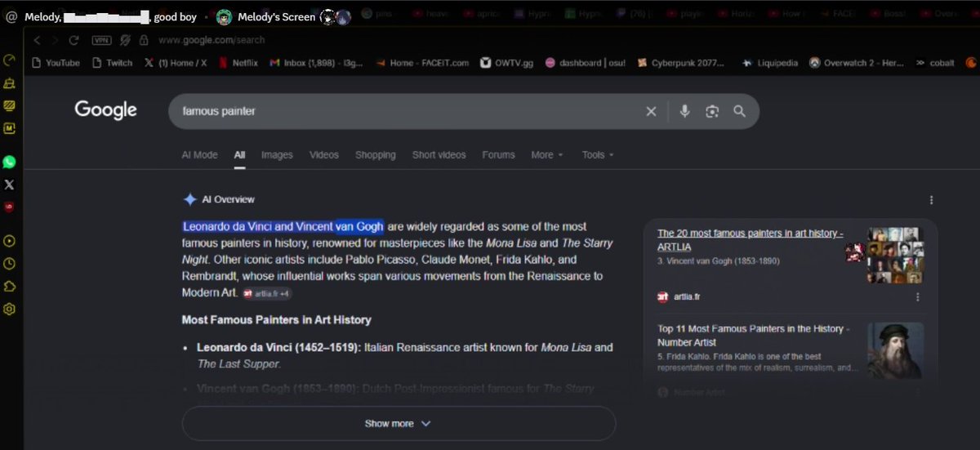Open the Liquipedia bookmark
Viewport: 980px width, 450px height.
click(x=770, y=63)
